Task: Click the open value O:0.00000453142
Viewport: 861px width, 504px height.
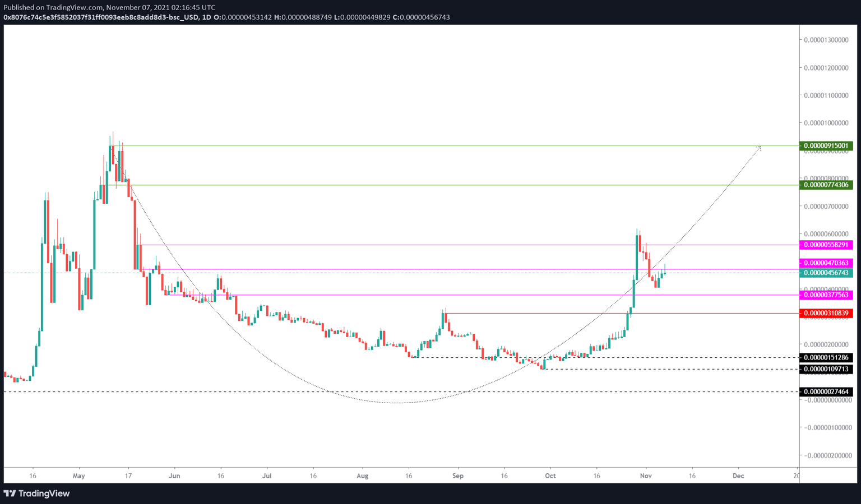Action: [x=243, y=17]
